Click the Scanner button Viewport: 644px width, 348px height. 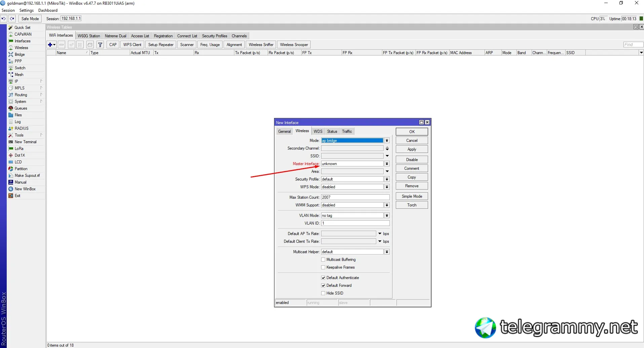(187, 45)
